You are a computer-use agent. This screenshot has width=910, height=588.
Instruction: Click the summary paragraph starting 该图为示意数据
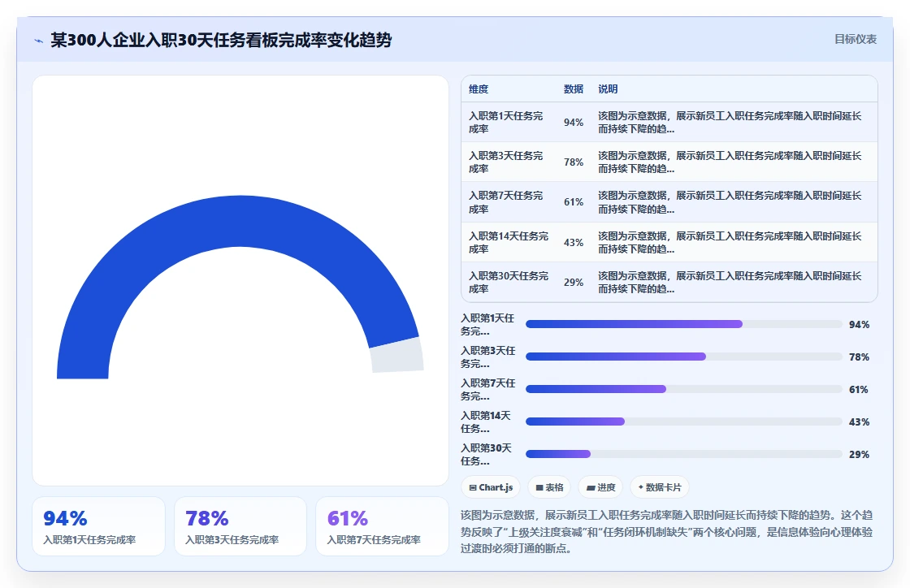(x=667, y=532)
